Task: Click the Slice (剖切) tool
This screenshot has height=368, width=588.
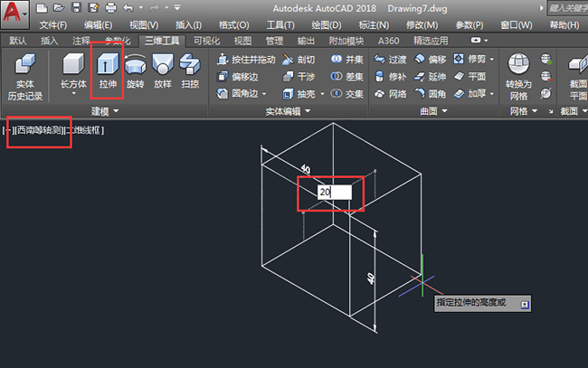Action: pos(299,59)
